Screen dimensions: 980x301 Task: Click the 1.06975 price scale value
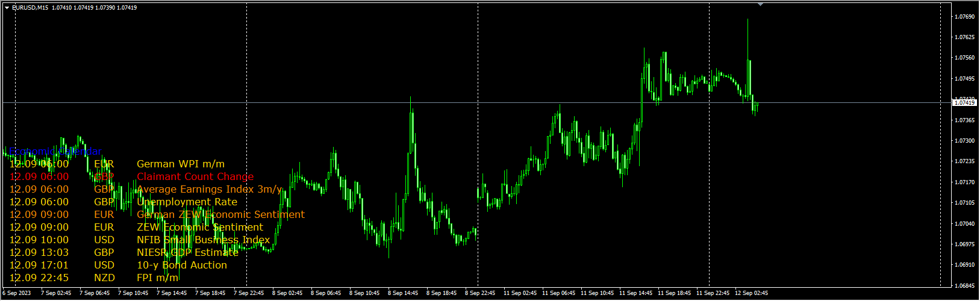coord(965,244)
